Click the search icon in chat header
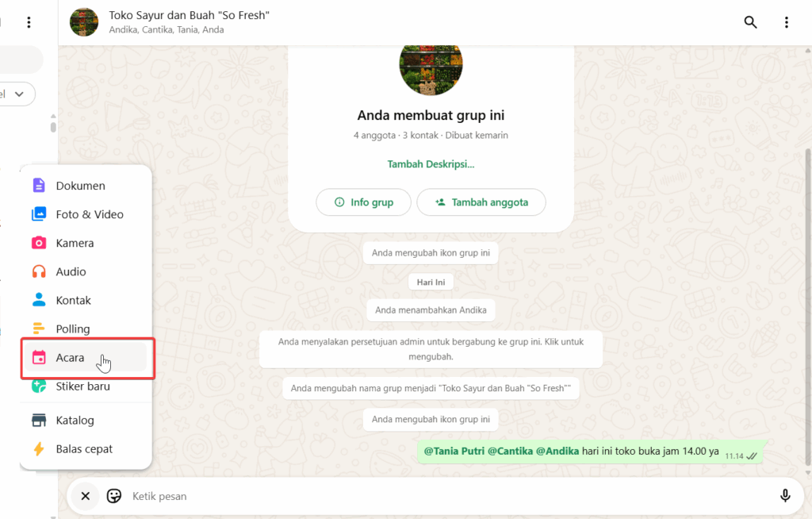 [750, 22]
